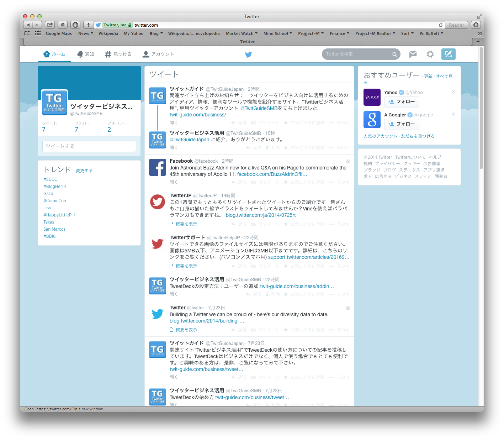Open the News bookmarks dropdown
Screen dimensions: 504x440
click(x=85, y=33)
